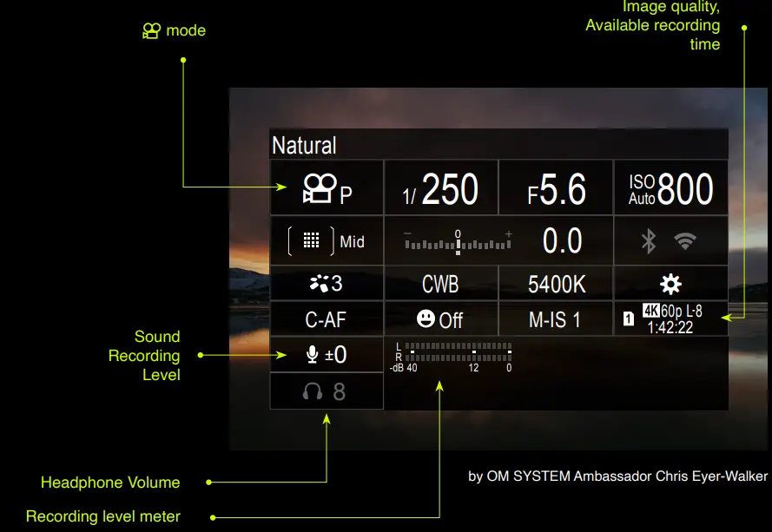This screenshot has width=772, height=532.
Task: Tap the 1/250 shutter speed cell
Action: 441,187
